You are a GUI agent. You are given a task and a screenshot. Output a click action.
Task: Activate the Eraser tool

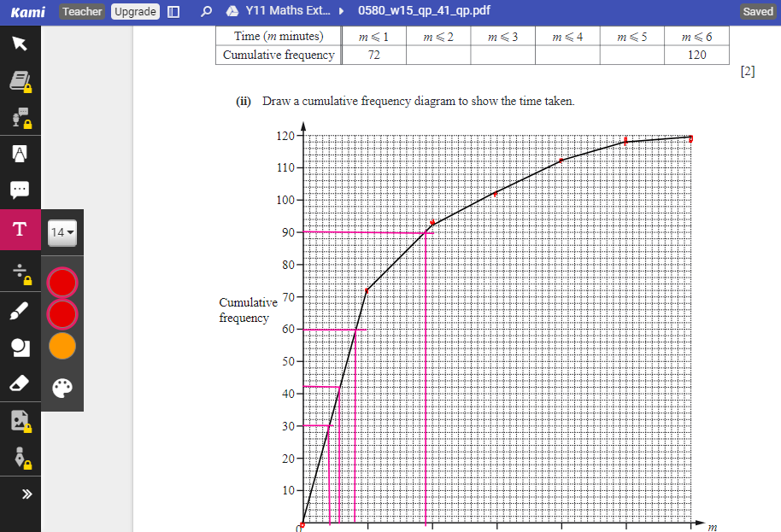[x=20, y=383]
